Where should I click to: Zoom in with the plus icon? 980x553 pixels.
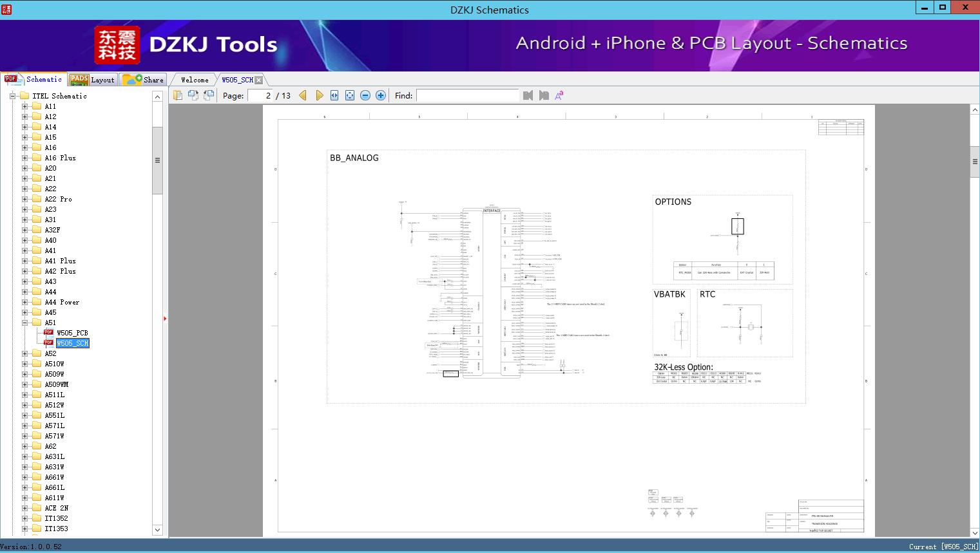(x=381, y=95)
